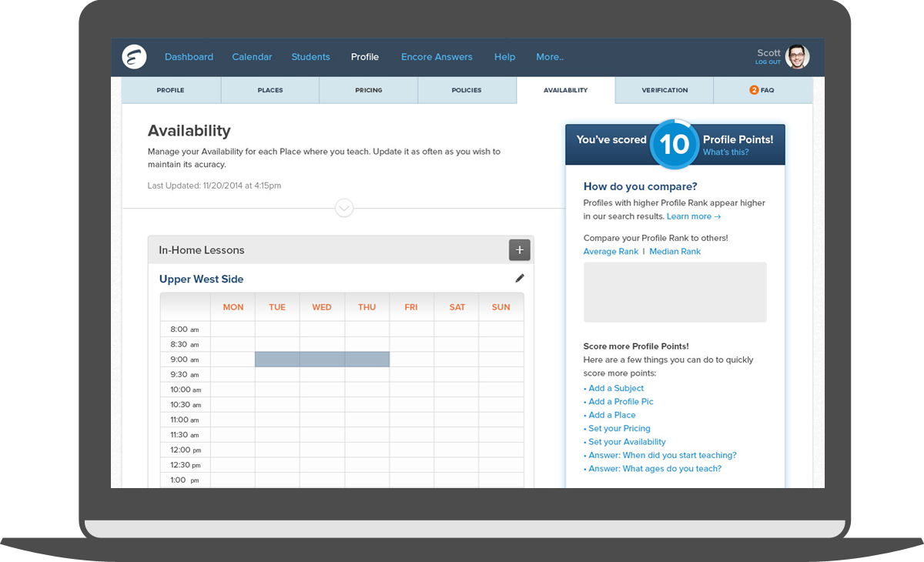Expand the circled chevron below Last Updated
Viewport: 924px width, 562px height.
point(344,208)
